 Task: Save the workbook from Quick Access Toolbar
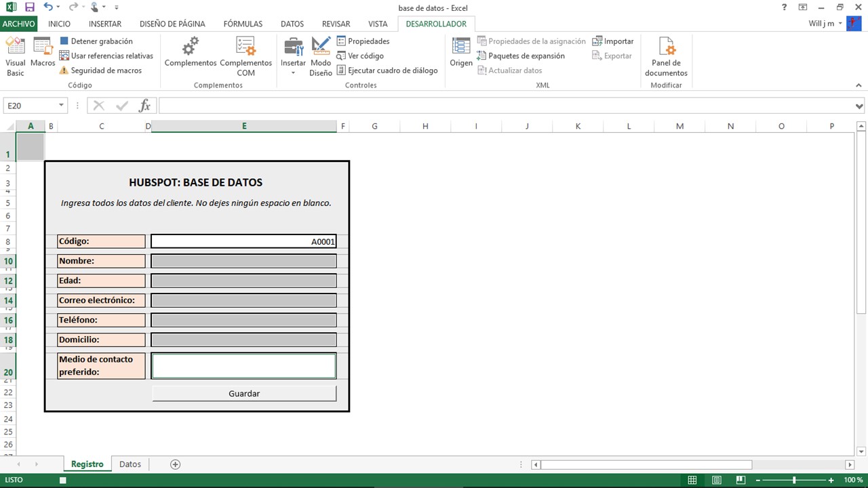(29, 7)
